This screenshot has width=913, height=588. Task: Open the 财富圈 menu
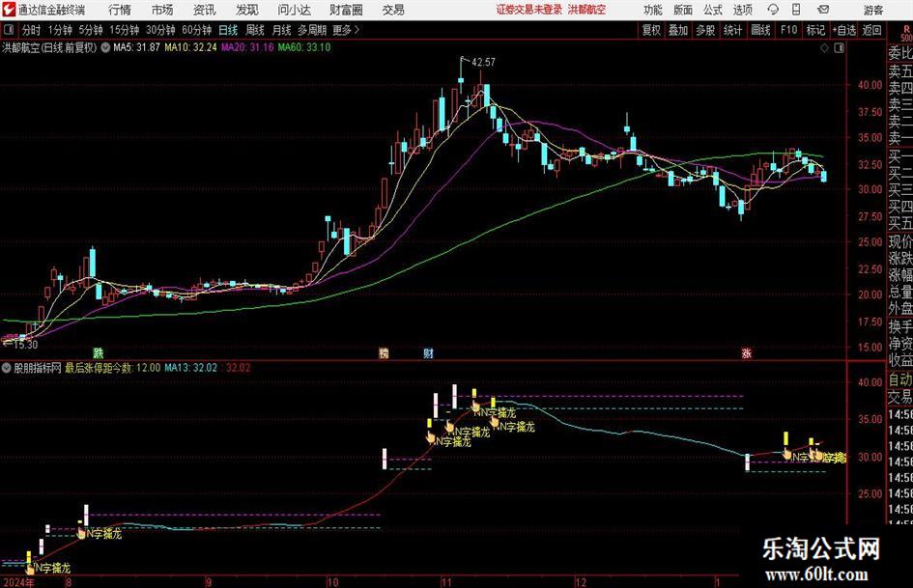tap(346, 10)
